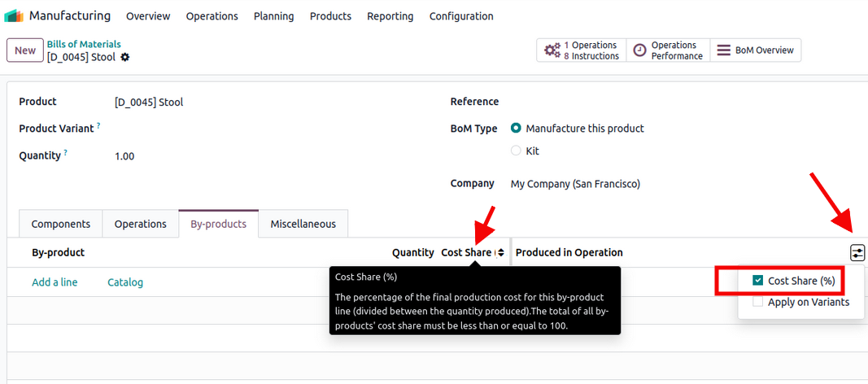Image resolution: width=868 pixels, height=384 pixels.
Task: Uncheck the Cost Share (%) checkbox
Action: 758,281
